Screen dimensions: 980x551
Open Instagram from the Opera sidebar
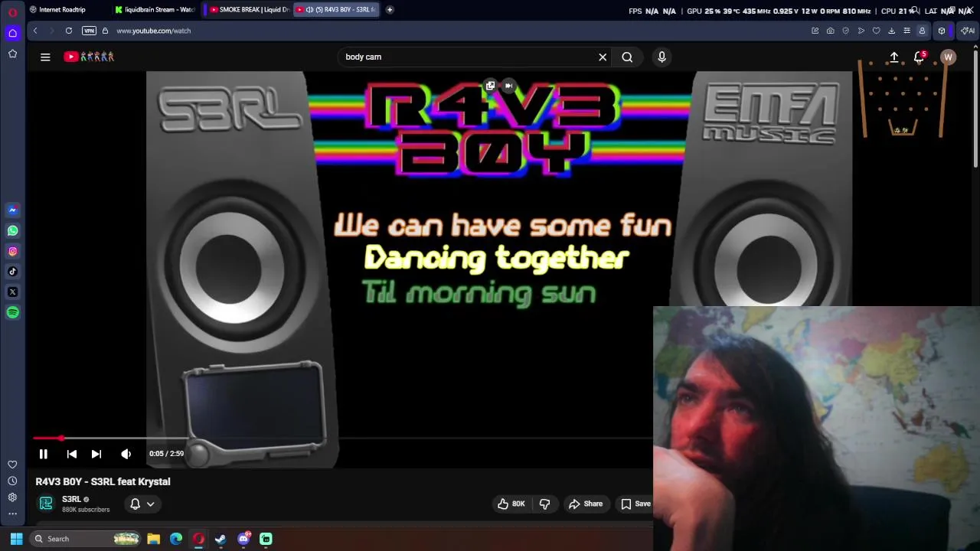[x=12, y=251]
